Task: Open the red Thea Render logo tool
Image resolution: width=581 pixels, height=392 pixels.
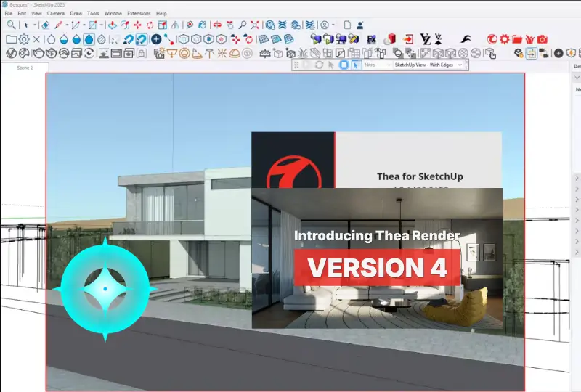Action: pos(492,39)
